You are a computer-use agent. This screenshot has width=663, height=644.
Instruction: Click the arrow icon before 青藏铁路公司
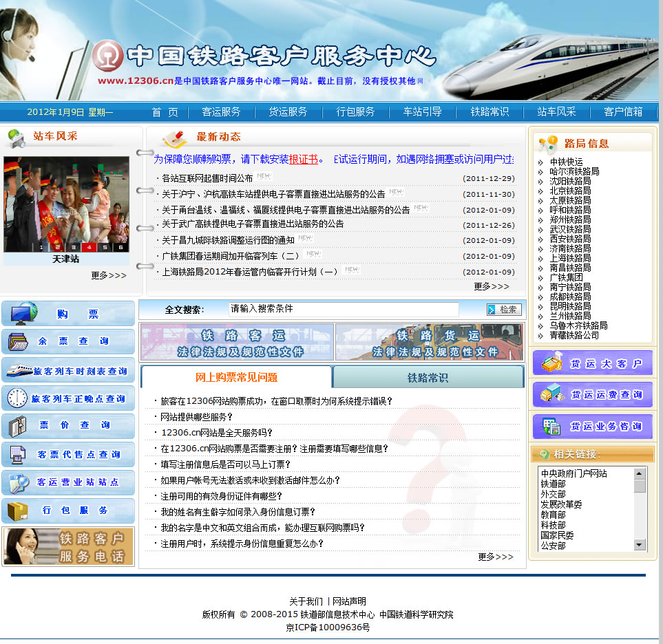(541, 336)
